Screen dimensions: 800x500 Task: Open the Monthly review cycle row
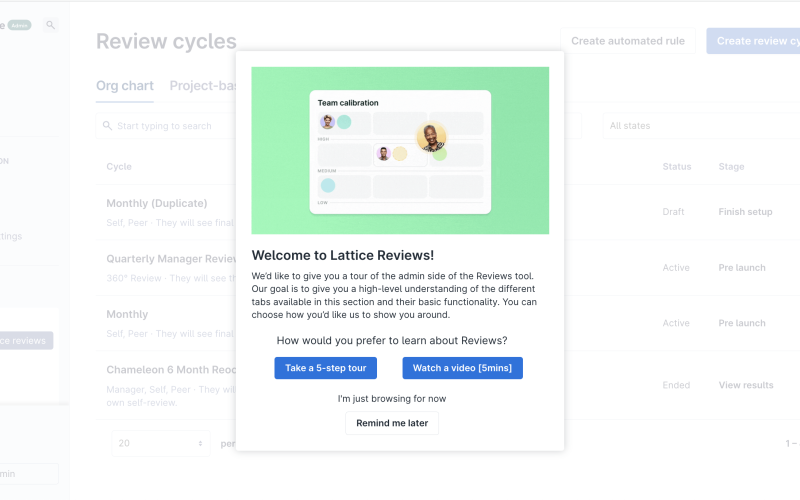(127, 314)
